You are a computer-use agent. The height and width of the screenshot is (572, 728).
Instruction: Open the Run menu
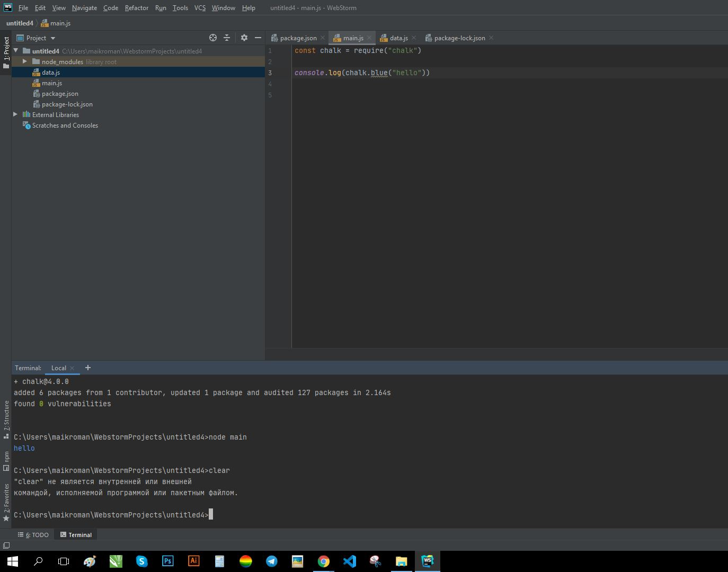(x=161, y=8)
